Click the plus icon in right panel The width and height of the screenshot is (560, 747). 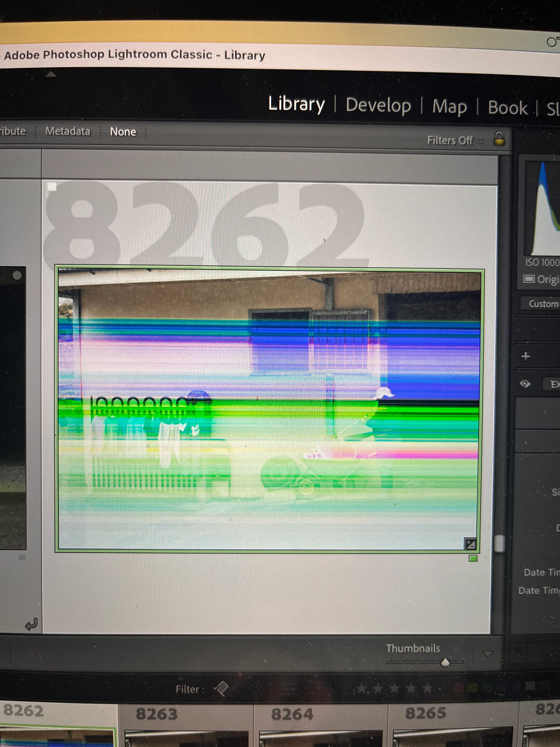526,356
